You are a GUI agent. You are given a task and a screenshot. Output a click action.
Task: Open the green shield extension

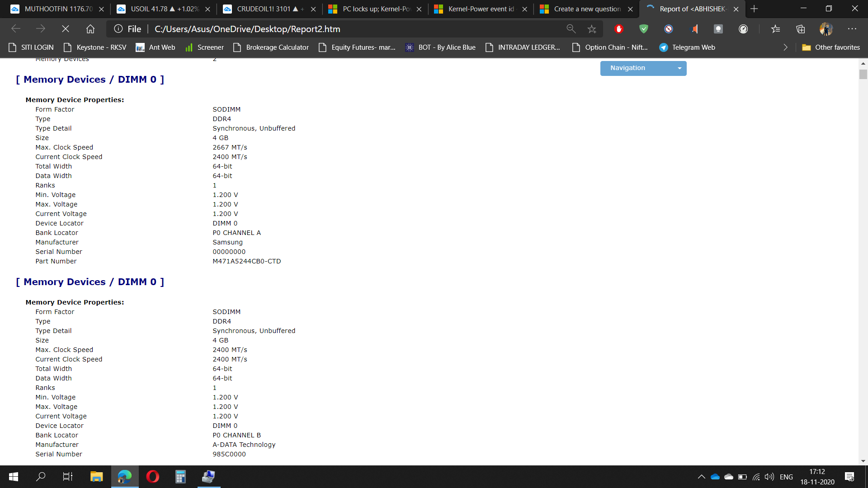point(644,29)
